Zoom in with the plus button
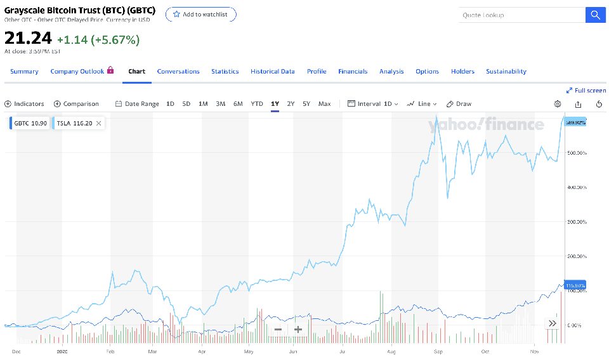The width and height of the screenshot is (609, 364). (x=298, y=329)
